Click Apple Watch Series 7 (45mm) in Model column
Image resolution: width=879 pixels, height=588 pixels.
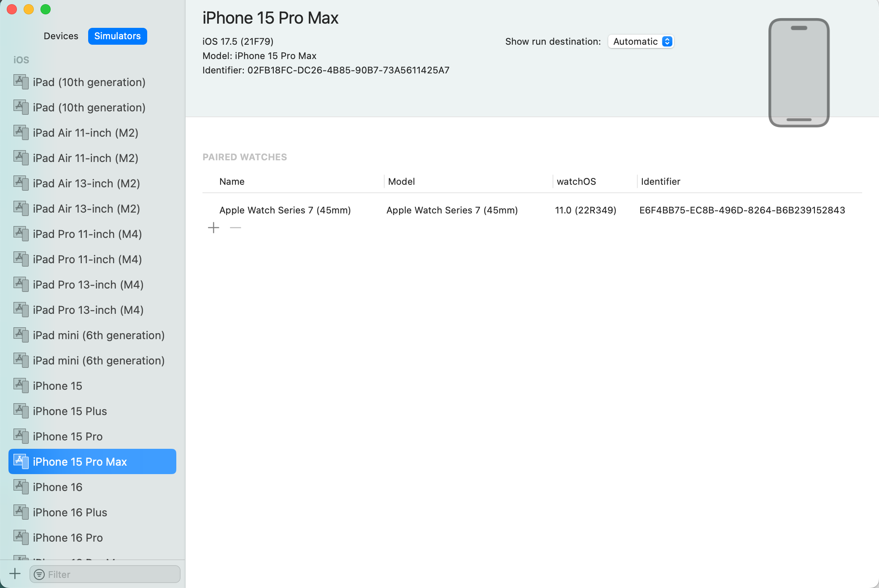pos(452,210)
